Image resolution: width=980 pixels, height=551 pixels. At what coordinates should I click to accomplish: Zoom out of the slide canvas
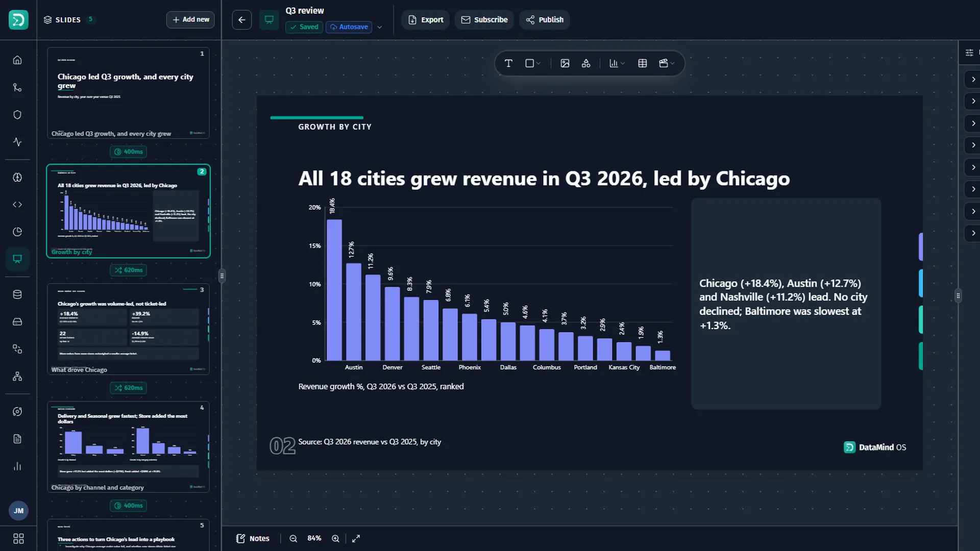[293, 538]
